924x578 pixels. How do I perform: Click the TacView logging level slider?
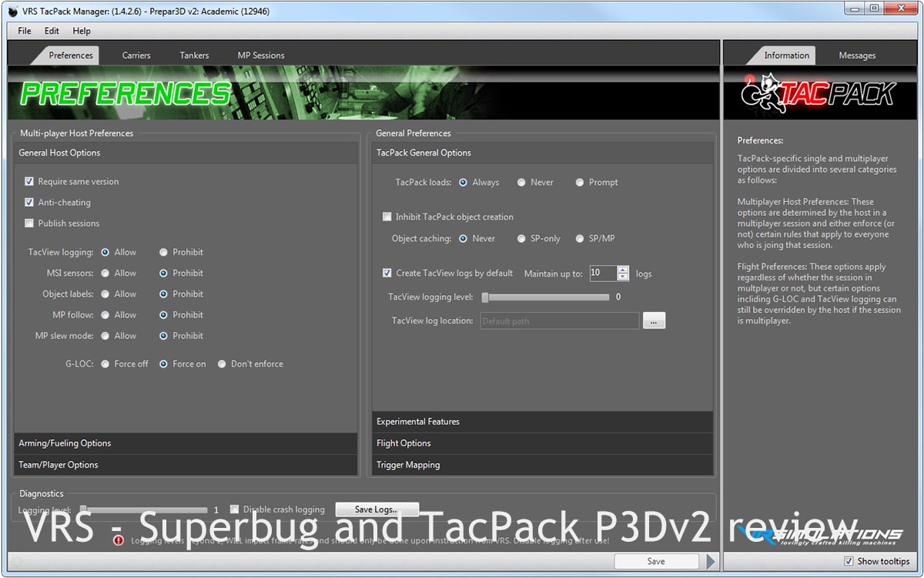(x=545, y=297)
